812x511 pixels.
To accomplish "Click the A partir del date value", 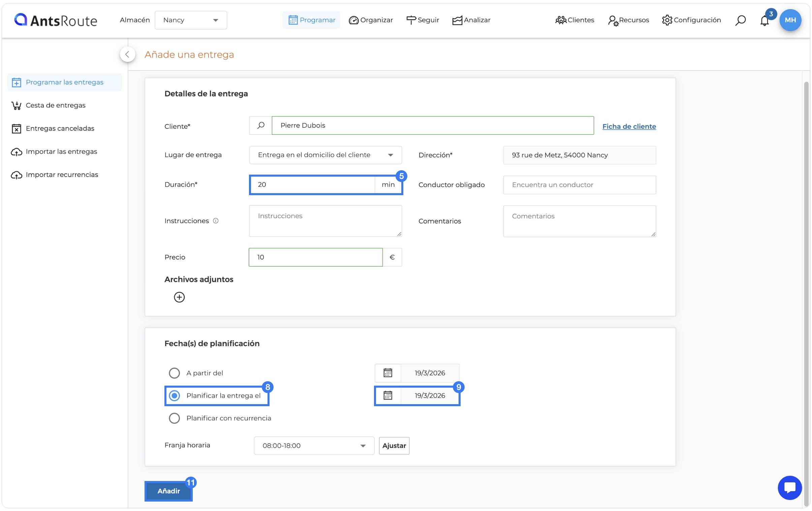I will 430,373.
